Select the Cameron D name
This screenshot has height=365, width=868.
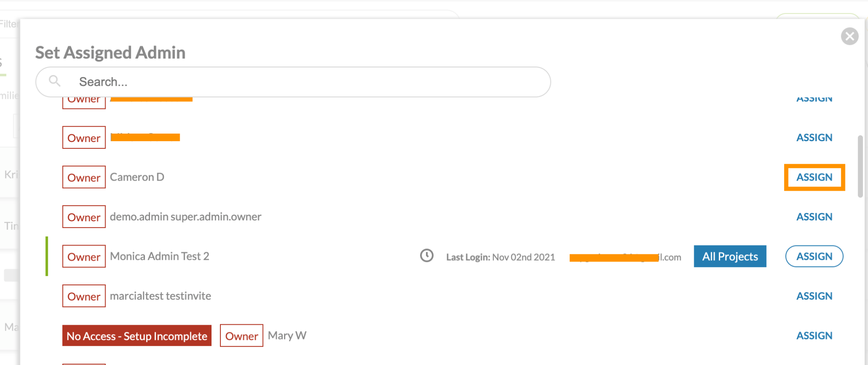(x=137, y=177)
